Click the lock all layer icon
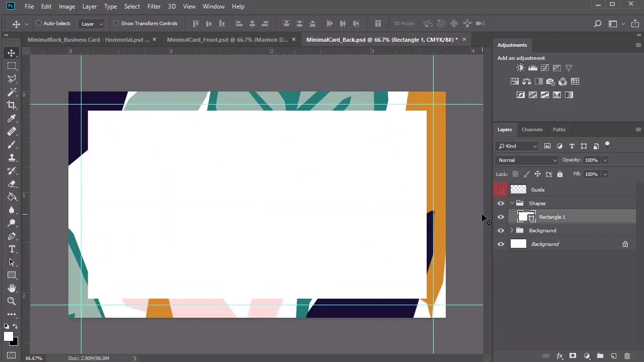This screenshot has height=362, width=644. [x=560, y=174]
